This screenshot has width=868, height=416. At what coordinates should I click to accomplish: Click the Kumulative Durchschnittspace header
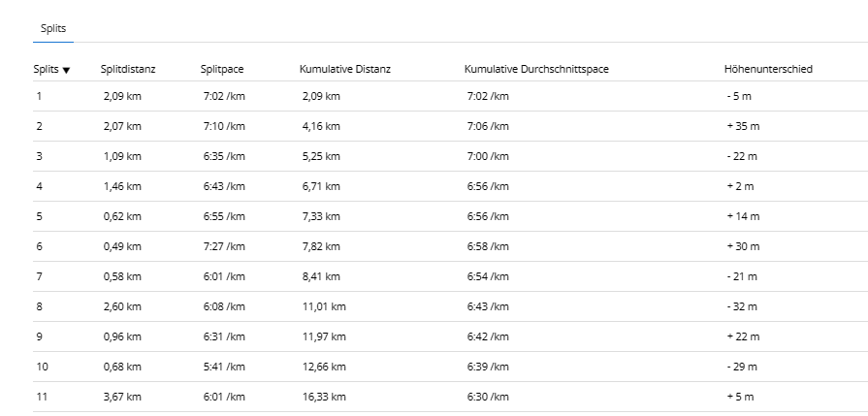[x=536, y=69]
